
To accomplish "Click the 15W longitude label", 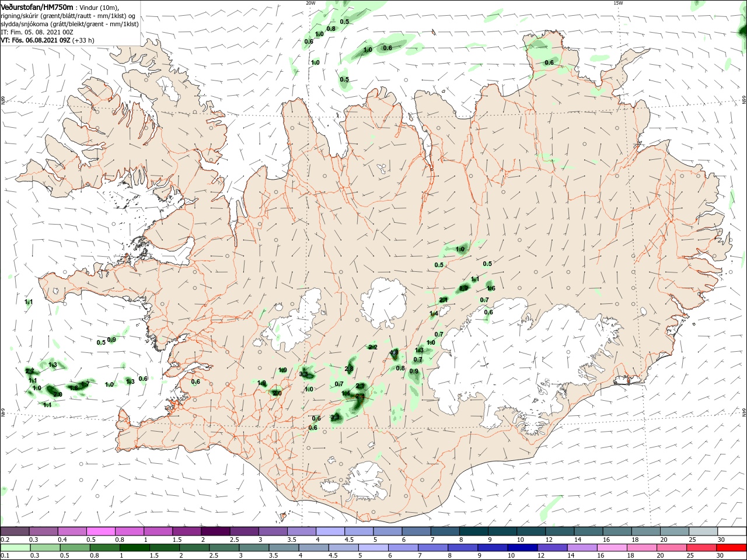I will pos(618,3).
